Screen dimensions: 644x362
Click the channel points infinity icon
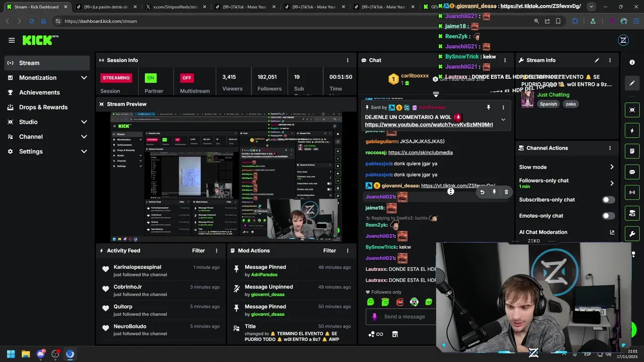(376, 334)
